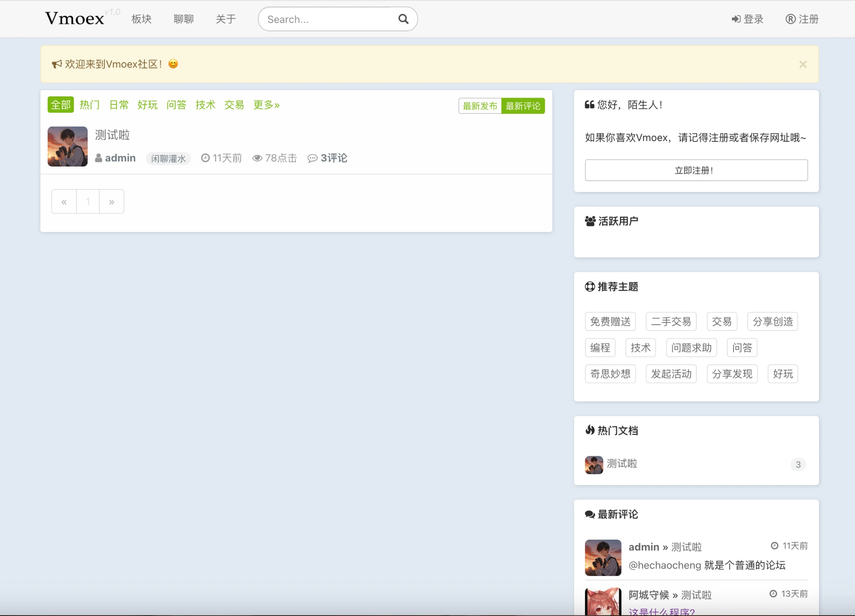Switch sorting to 最新发布
The width and height of the screenshot is (855, 616).
480,106
